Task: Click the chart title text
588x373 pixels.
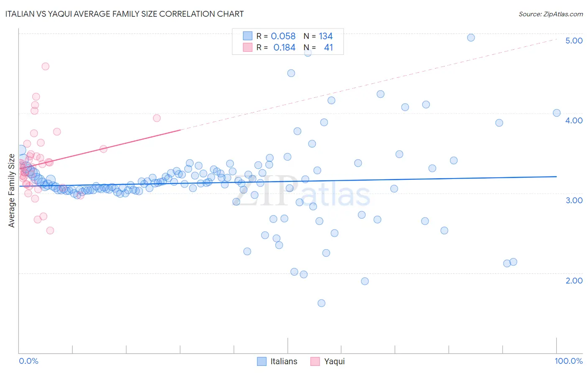Action: coord(124,14)
